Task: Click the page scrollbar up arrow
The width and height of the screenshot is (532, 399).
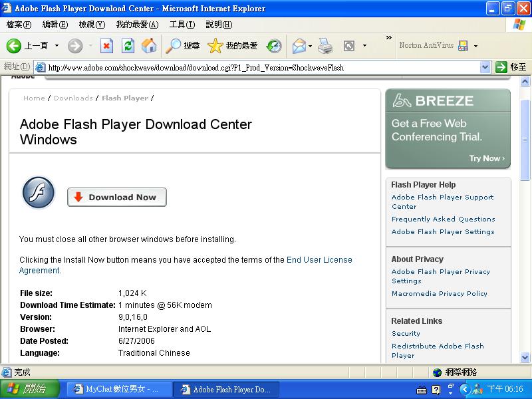Action: 525,81
